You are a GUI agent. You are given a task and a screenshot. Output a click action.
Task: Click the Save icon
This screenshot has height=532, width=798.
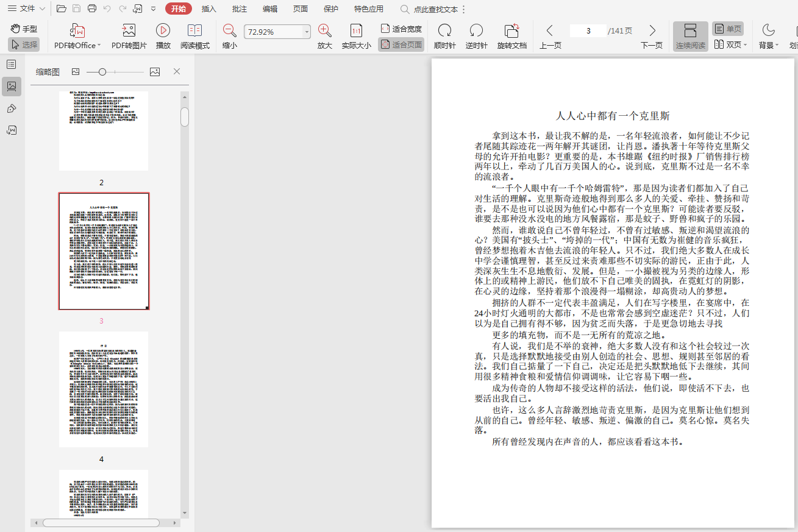77,9
